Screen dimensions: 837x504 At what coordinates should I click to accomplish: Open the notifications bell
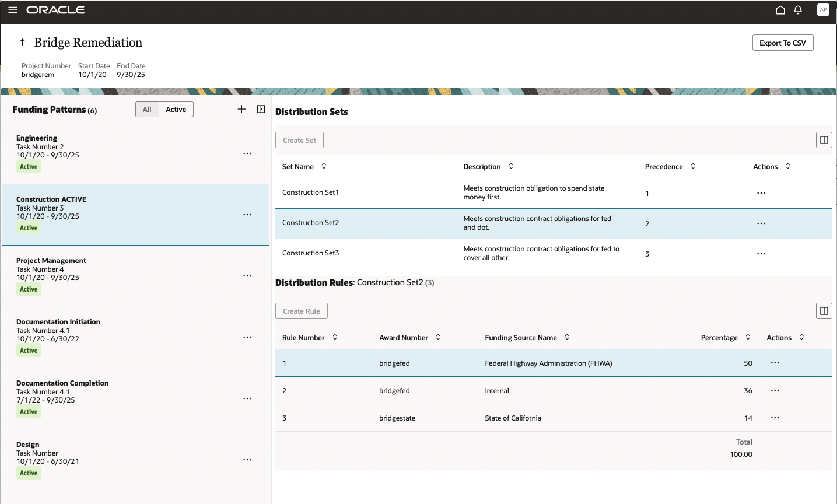pyautogui.click(x=798, y=10)
